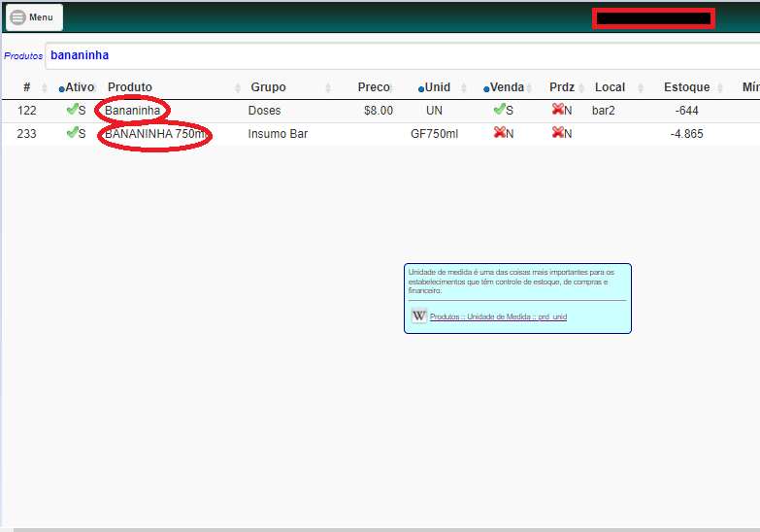Viewport: 760px width, 532px height.
Task: Sort table by # column
Action: click(x=26, y=87)
